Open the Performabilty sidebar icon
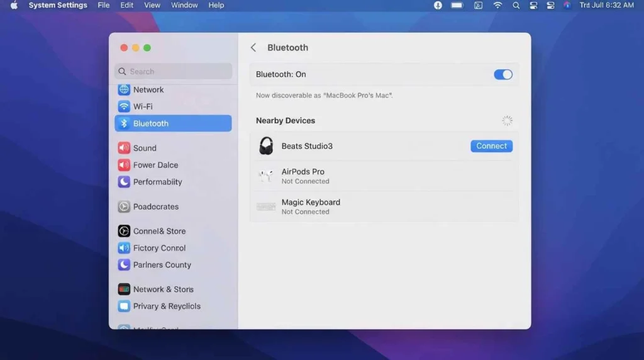The image size is (644, 360). tap(124, 182)
